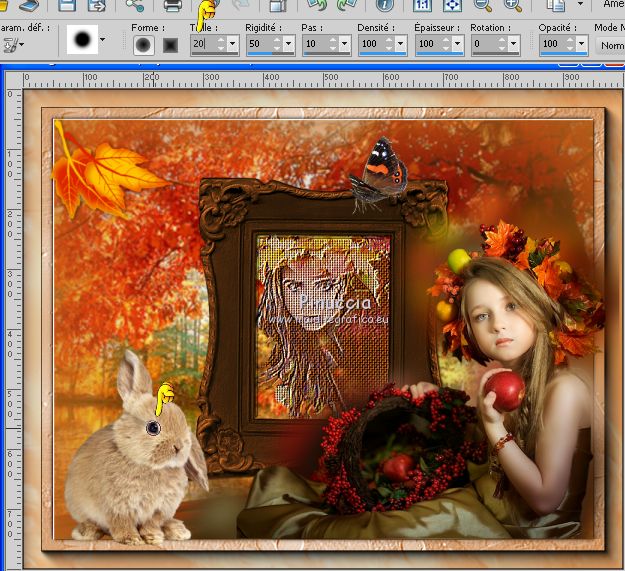The image size is (625, 571).
Task: Open the Opacité value dropdown
Action: coord(582,43)
